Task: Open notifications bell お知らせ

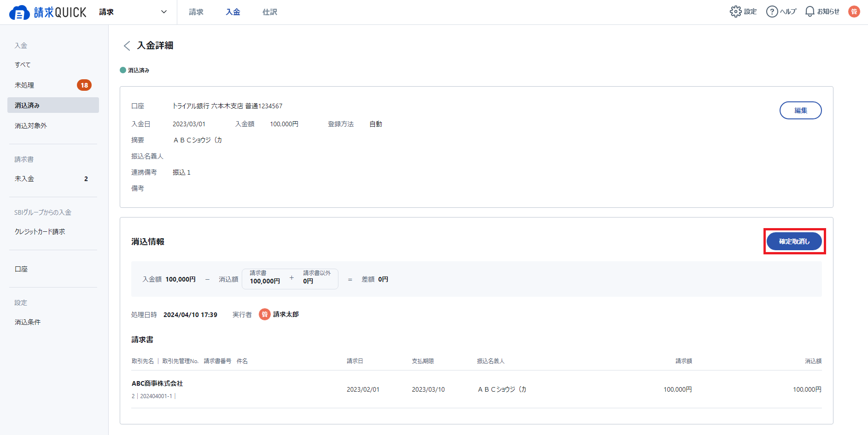Action: [822, 12]
